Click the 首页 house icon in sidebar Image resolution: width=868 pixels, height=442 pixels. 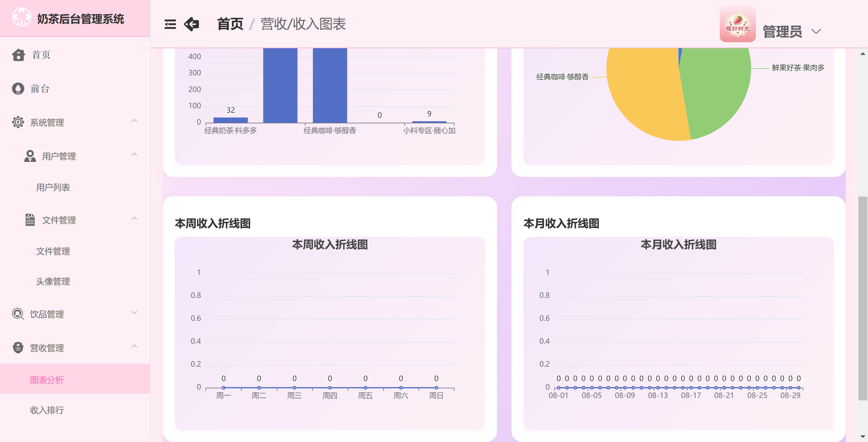tap(18, 55)
